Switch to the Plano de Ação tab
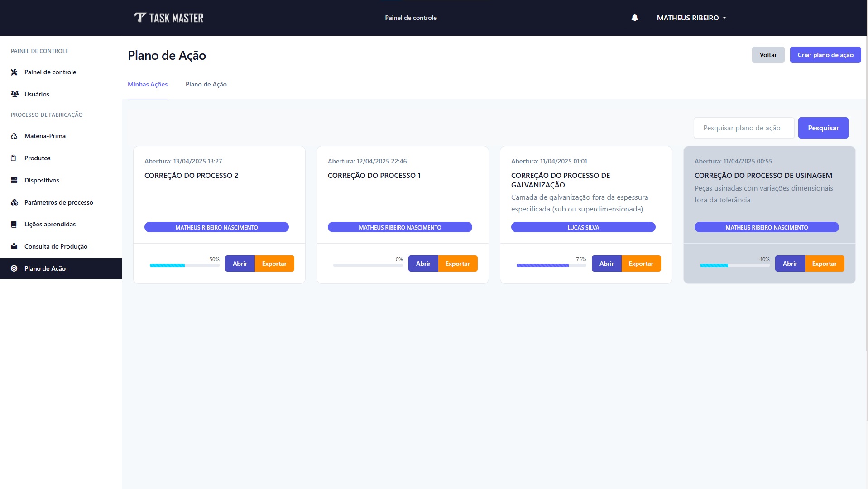 coord(206,84)
